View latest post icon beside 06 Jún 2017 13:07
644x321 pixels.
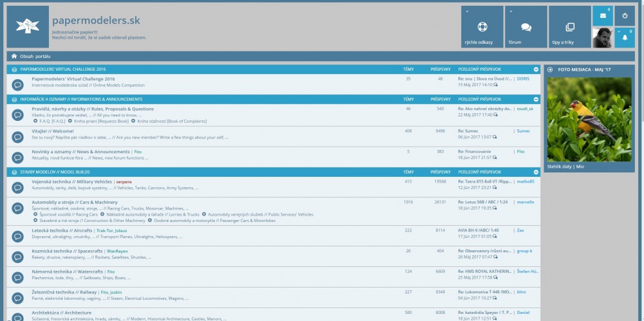point(495,137)
